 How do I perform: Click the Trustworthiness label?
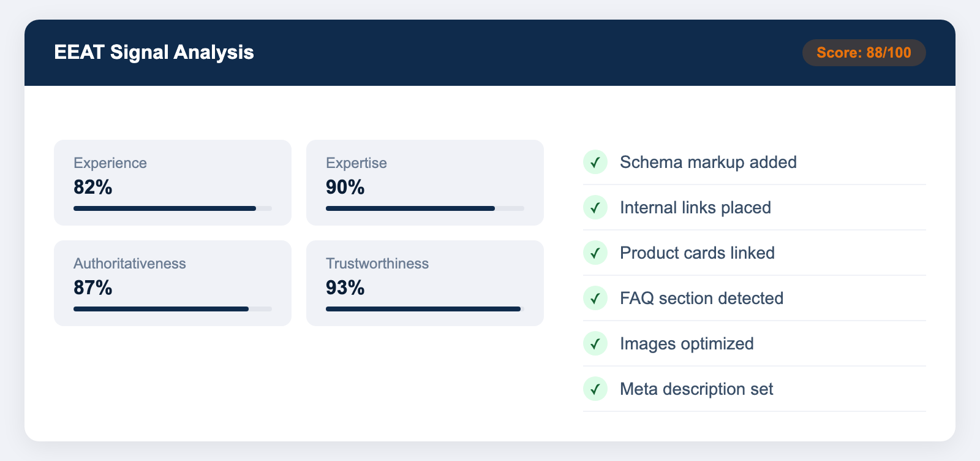point(377,264)
